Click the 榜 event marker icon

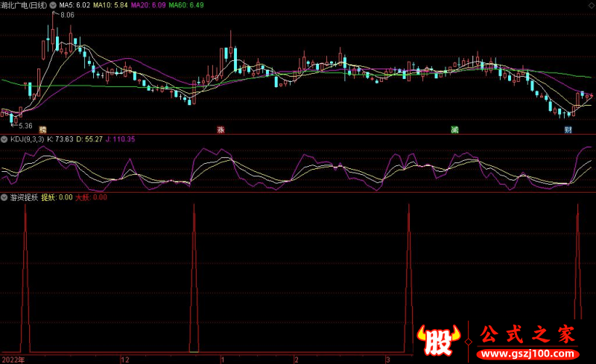[42, 130]
